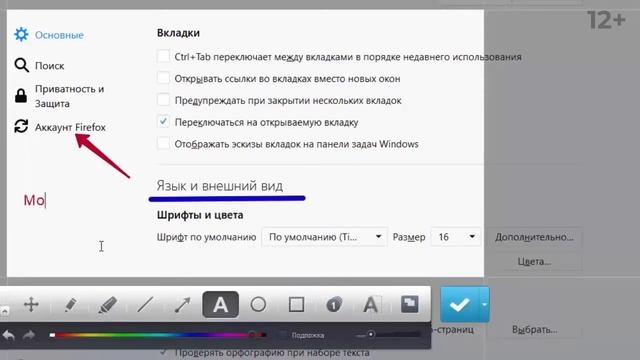
Task: Open the dropdown arrow beside the blue checkmark
Action: click(x=484, y=304)
